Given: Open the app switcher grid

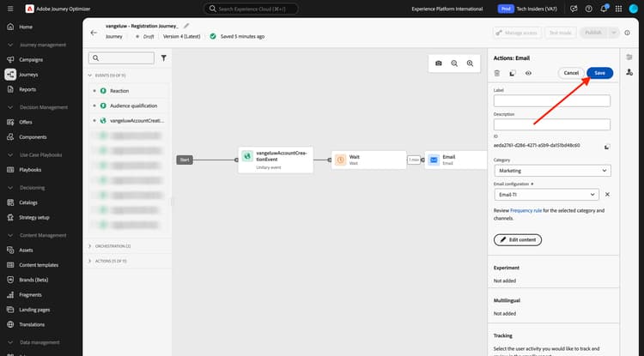Looking at the screenshot, I should (x=618, y=9).
